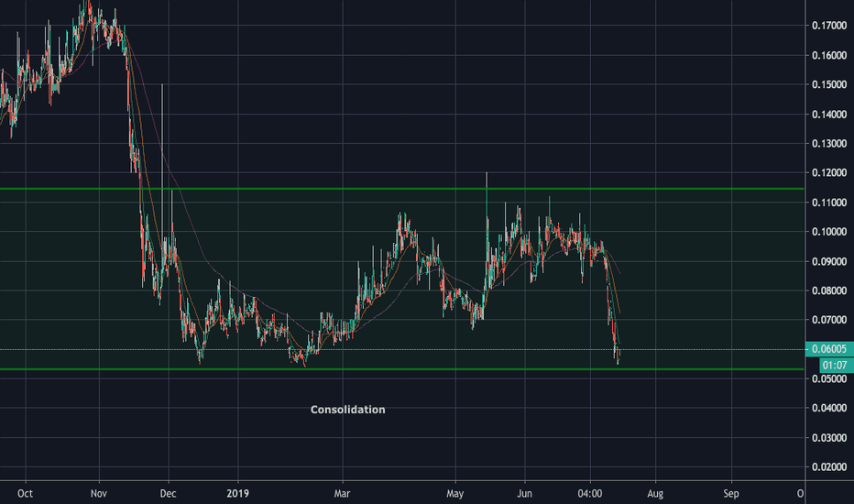The image size is (854, 504).
Task: Click the Oct label on time axis
Action: tap(25, 494)
